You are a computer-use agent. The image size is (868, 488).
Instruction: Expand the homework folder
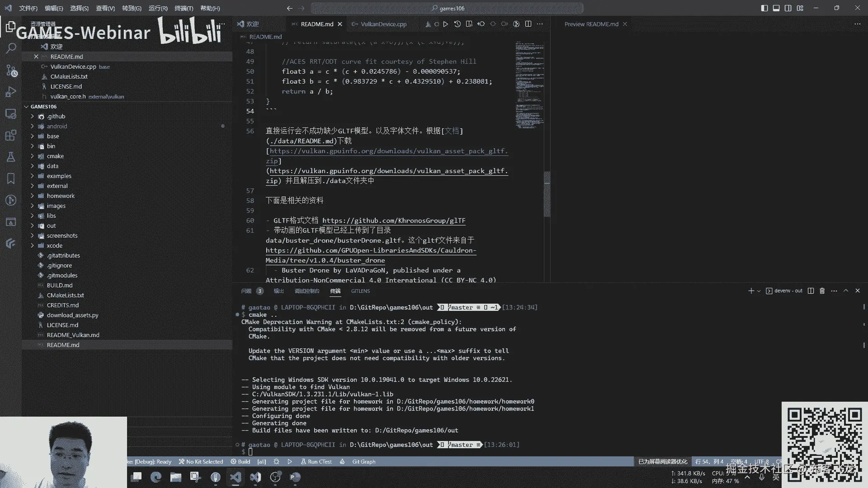61,196
